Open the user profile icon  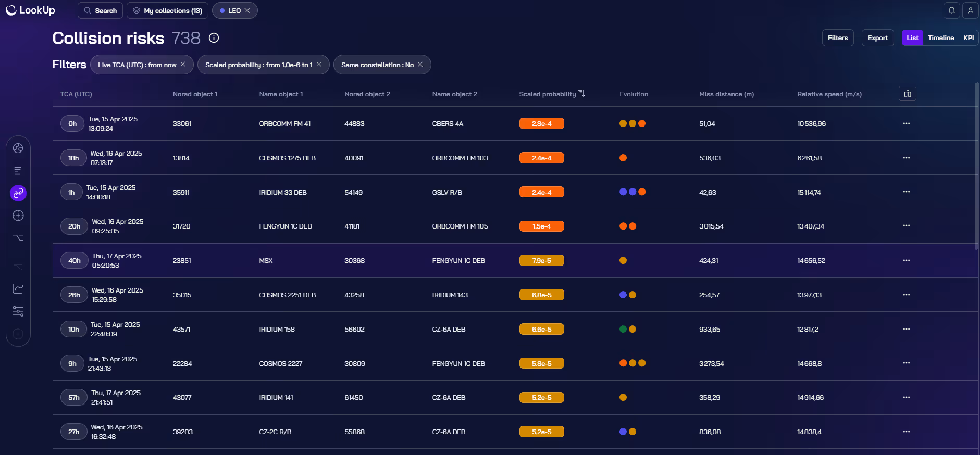pyautogui.click(x=971, y=10)
